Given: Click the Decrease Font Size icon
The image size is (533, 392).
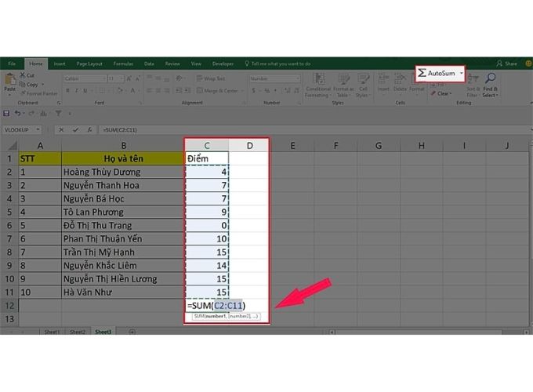Looking at the screenshot, I should [137, 78].
